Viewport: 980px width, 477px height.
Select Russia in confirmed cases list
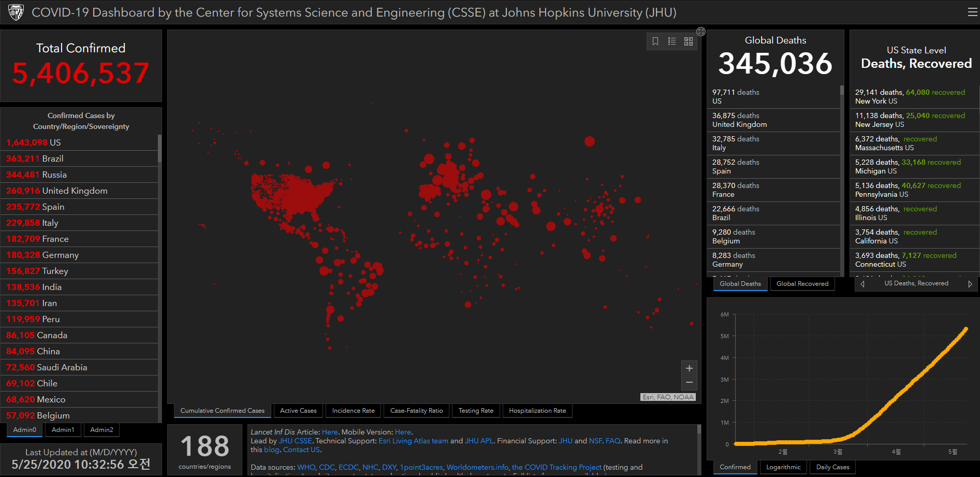click(79, 175)
